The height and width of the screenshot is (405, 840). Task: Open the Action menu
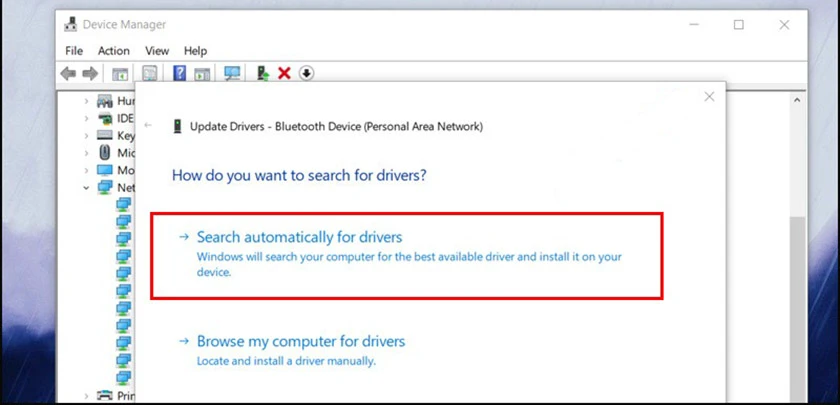point(114,51)
